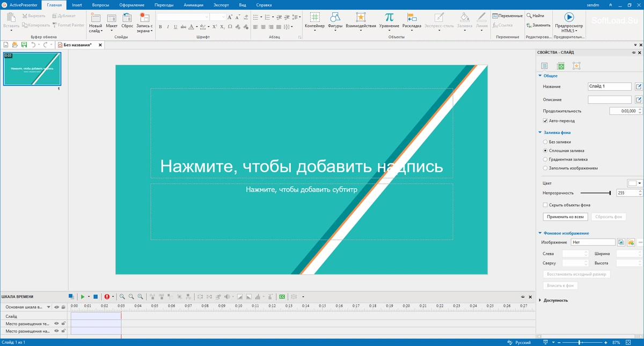This screenshot has height=346, width=644.
Task: Click the Непрозрачность opacity slider
Action: coord(596,192)
